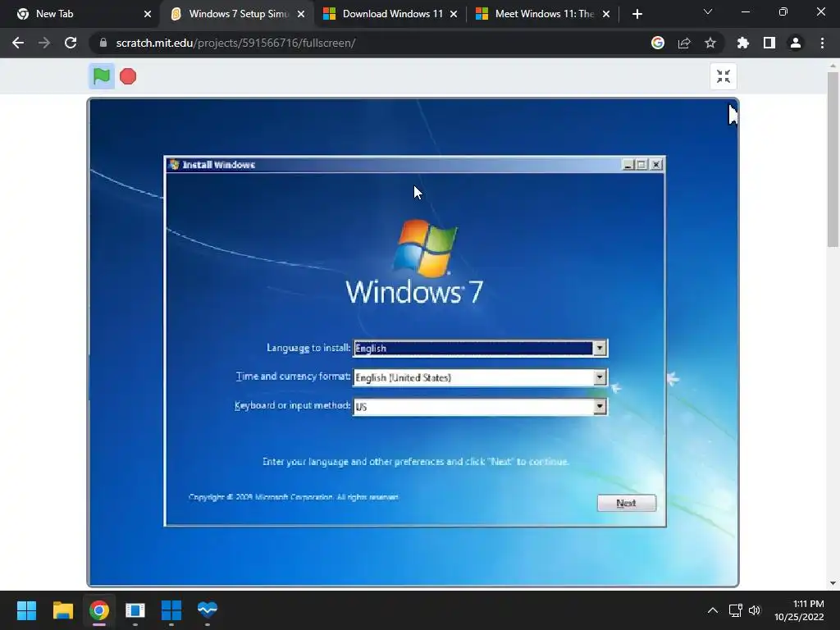This screenshot has width=840, height=630.
Task: Switch to Windows 7 Setup Simulator tab
Action: pyautogui.click(x=239, y=14)
